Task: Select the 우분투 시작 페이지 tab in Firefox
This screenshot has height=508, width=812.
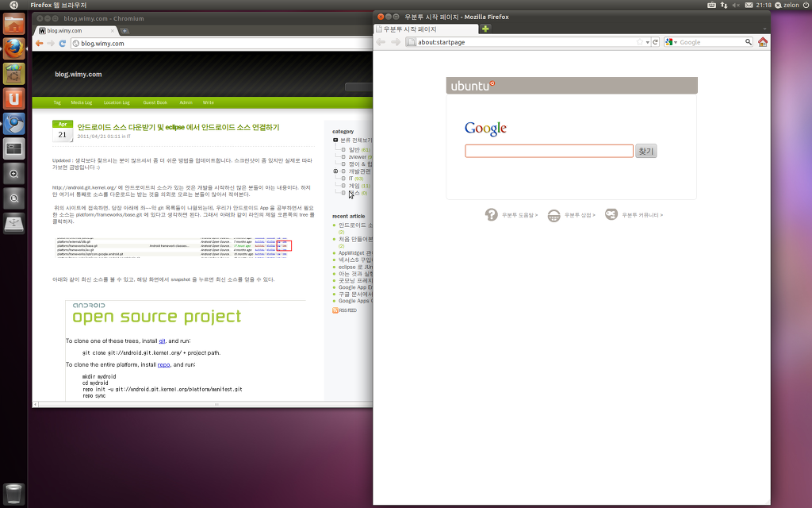Action: coord(426,29)
